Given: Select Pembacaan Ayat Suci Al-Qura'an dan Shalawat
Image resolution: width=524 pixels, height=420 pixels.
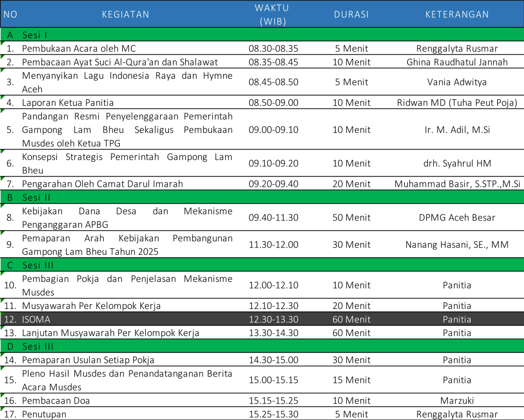Looking at the screenshot, I should [x=120, y=62].
